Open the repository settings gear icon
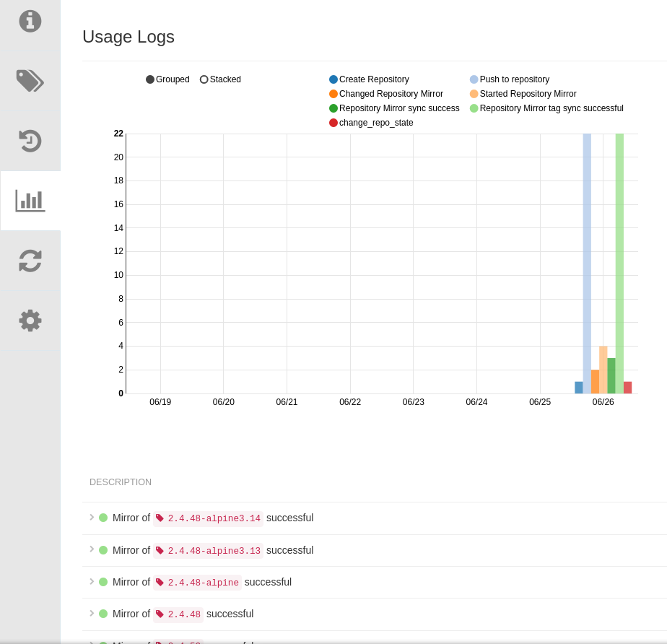This screenshot has width=667, height=644. [x=30, y=321]
